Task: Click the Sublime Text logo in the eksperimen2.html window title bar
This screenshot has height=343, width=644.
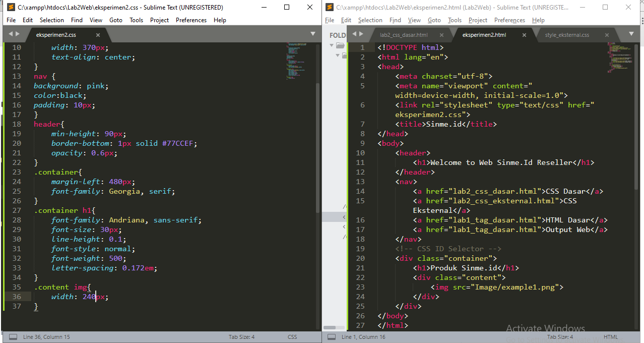Action: [x=330, y=8]
